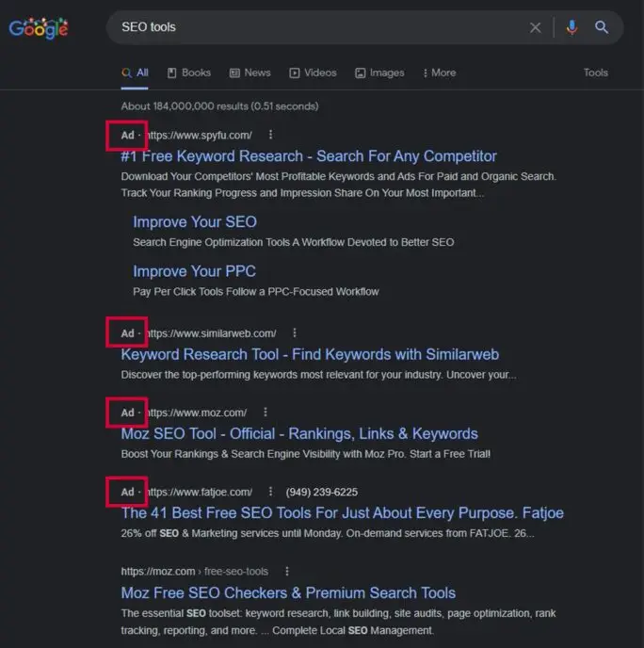Switch to the News tab
The image size is (644, 648).
tap(250, 73)
